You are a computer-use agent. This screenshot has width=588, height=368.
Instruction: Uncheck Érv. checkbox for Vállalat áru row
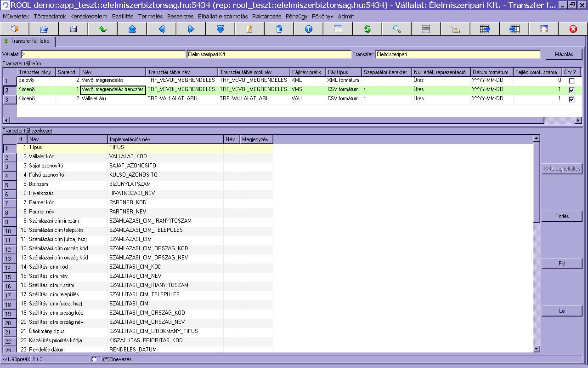pos(571,99)
